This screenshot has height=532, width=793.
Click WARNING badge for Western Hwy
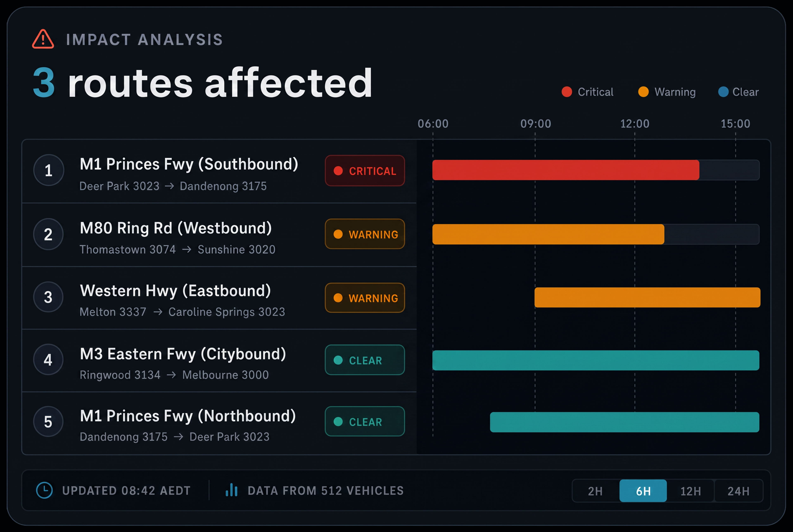(365, 298)
